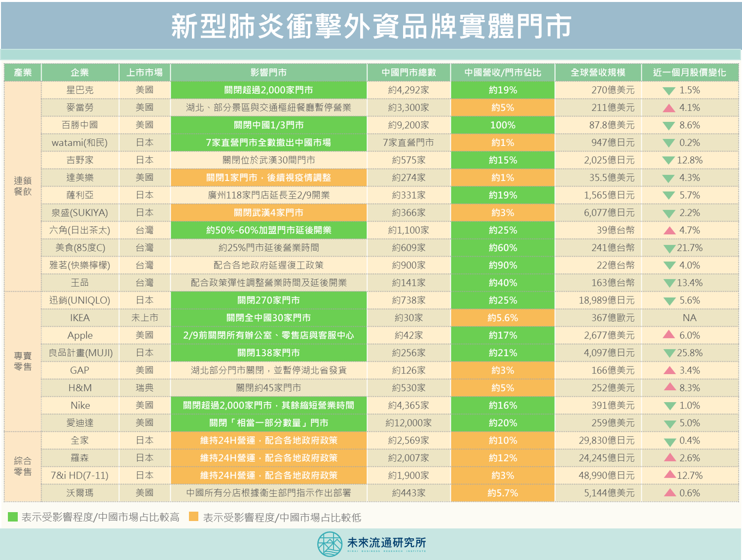The height and width of the screenshot is (560, 742).
Task: Click the NA stock change cell for IKEA
Action: click(690, 318)
